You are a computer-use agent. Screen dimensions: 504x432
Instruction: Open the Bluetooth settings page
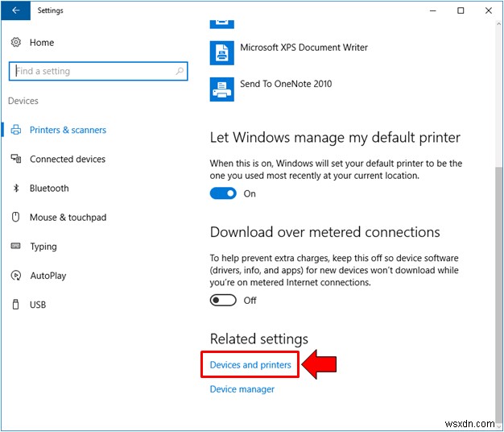(49, 189)
